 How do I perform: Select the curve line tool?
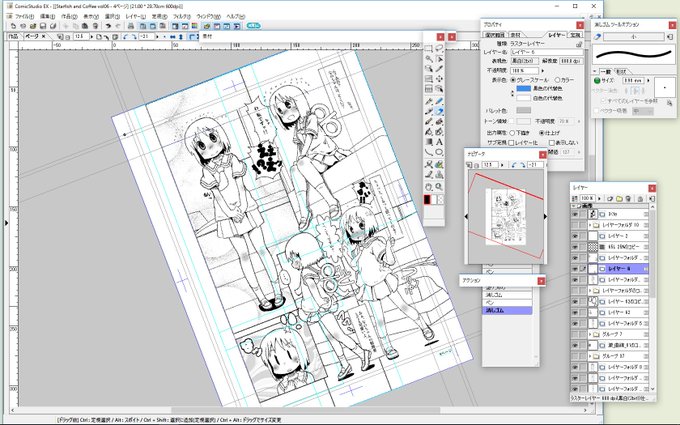click(428, 152)
